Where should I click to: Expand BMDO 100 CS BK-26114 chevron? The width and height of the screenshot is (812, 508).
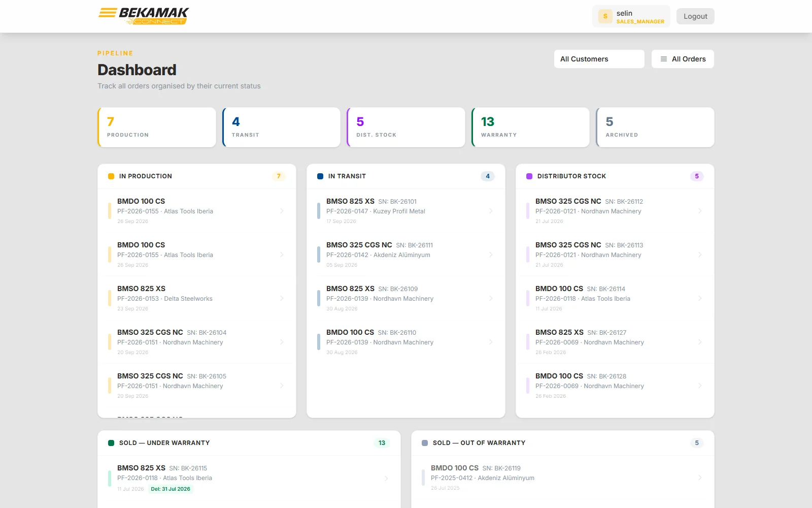[x=700, y=298]
